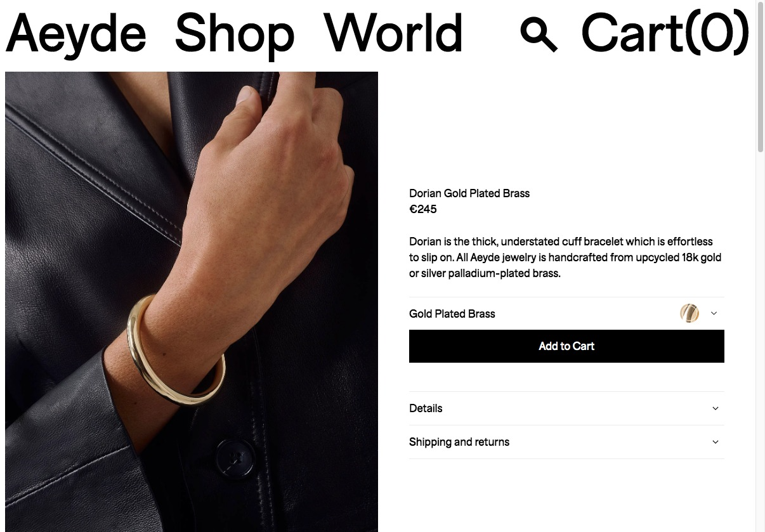
Task: Add the Dorian bracelet to cart
Action: point(566,346)
